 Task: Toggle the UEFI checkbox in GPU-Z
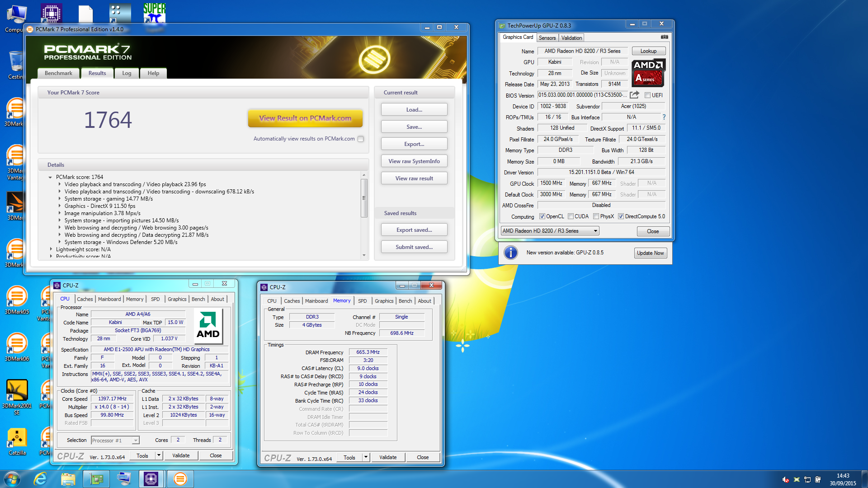647,95
